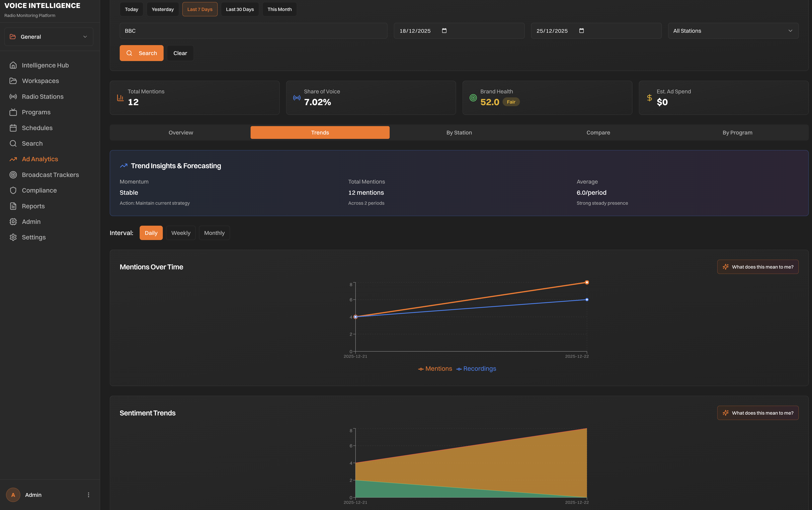The image size is (812, 510).
Task: Select the Daily interval option
Action: click(x=151, y=233)
